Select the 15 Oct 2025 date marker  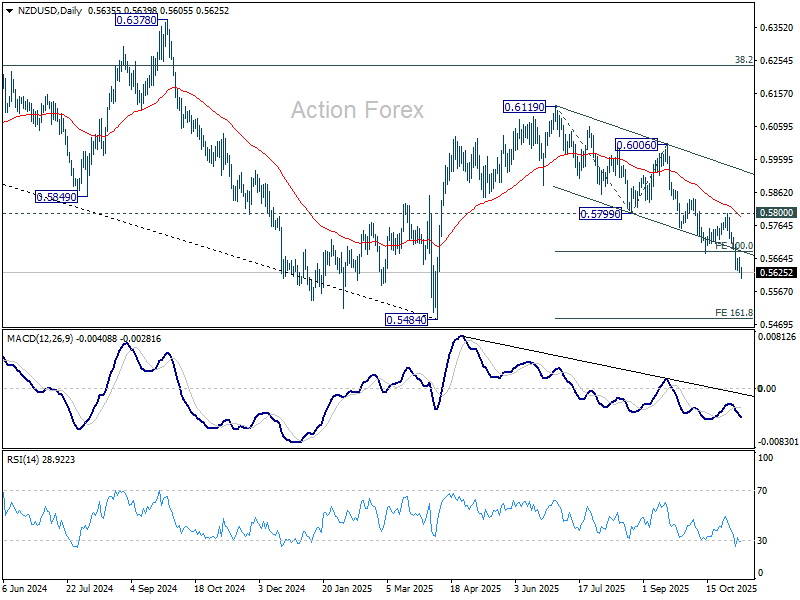[731, 589]
